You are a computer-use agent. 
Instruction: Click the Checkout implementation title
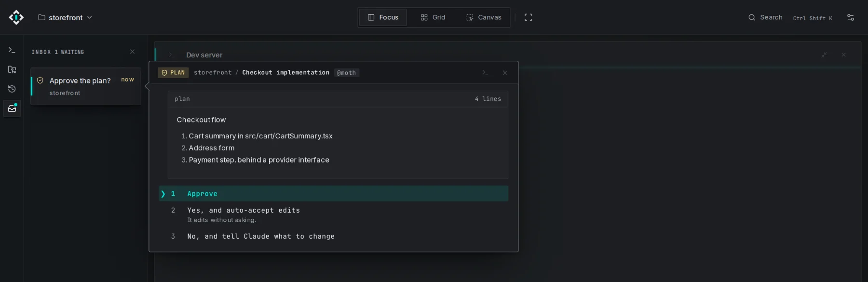pyautogui.click(x=285, y=73)
